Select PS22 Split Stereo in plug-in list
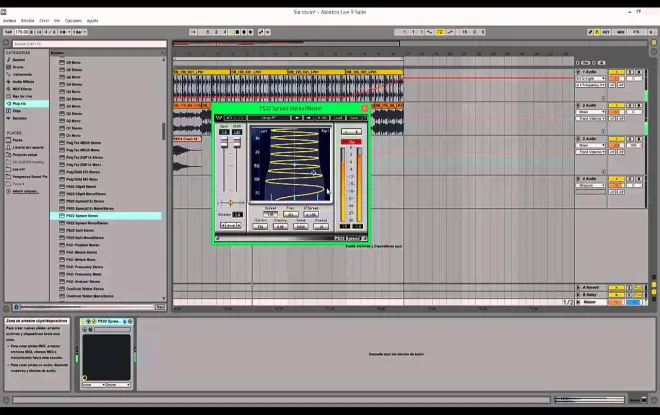 click(x=80, y=230)
